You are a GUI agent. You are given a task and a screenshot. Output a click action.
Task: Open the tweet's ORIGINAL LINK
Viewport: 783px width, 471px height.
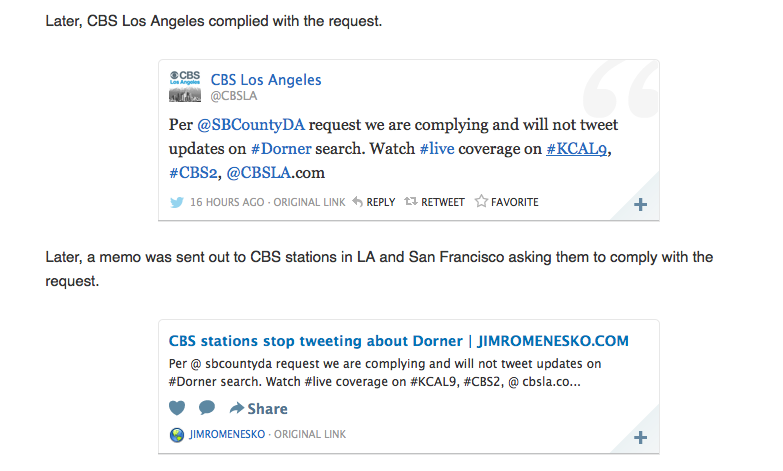pyautogui.click(x=310, y=202)
